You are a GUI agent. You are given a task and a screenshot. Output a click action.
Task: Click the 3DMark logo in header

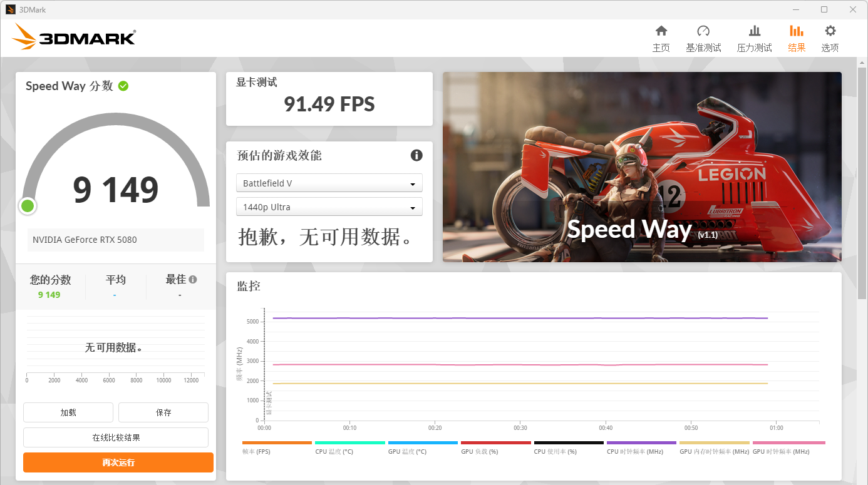pyautogui.click(x=73, y=36)
